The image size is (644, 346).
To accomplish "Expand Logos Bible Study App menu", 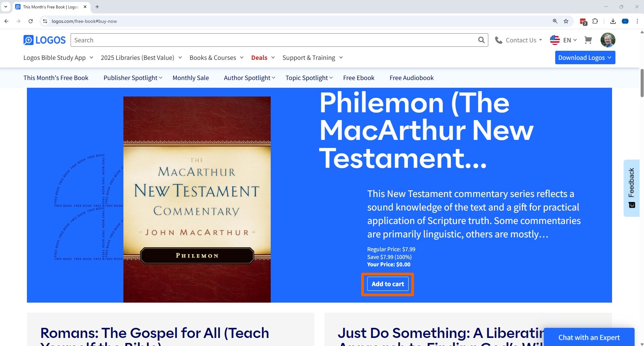I will (58, 57).
